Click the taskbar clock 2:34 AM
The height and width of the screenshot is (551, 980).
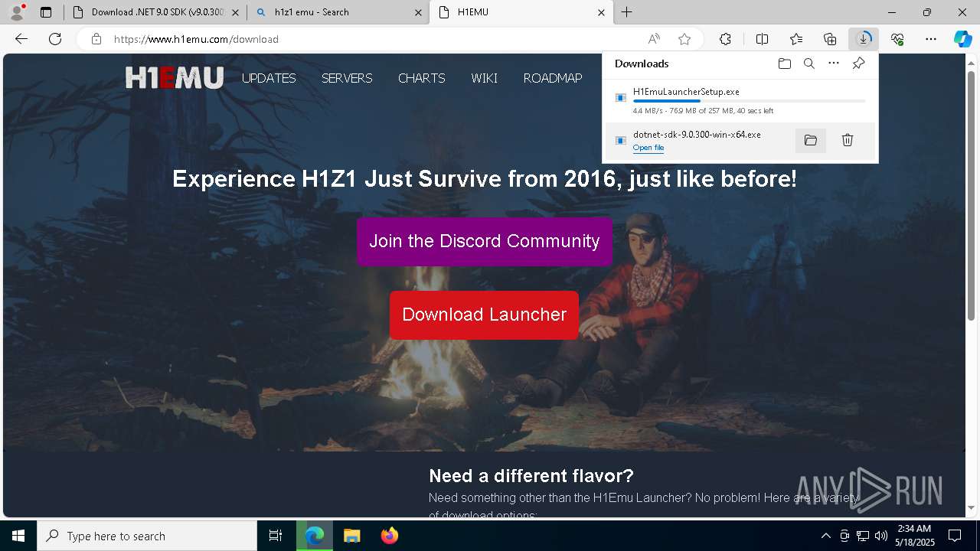[x=915, y=536]
